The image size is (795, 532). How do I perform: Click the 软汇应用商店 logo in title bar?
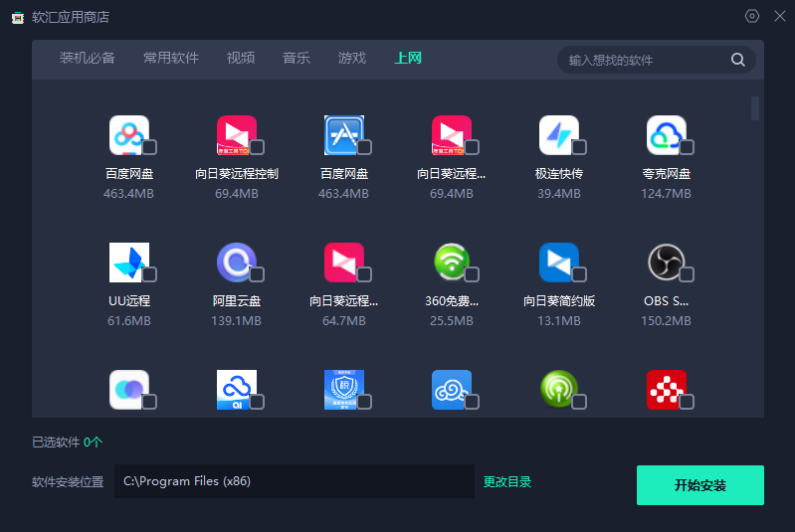click(x=18, y=18)
